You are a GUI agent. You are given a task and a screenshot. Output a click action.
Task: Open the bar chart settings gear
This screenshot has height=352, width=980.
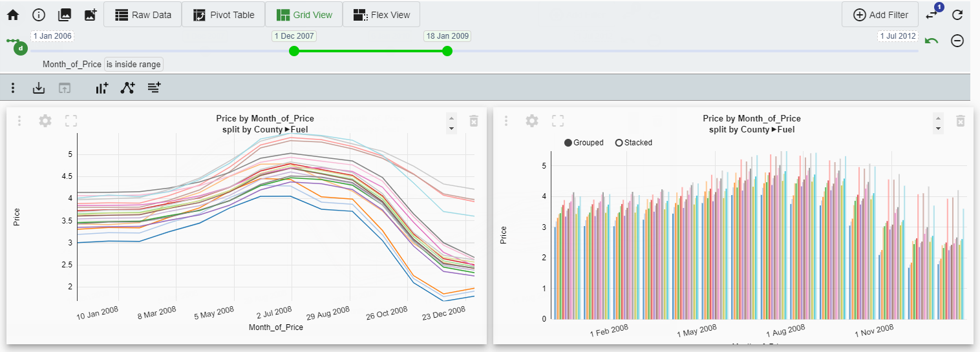[532, 121]
